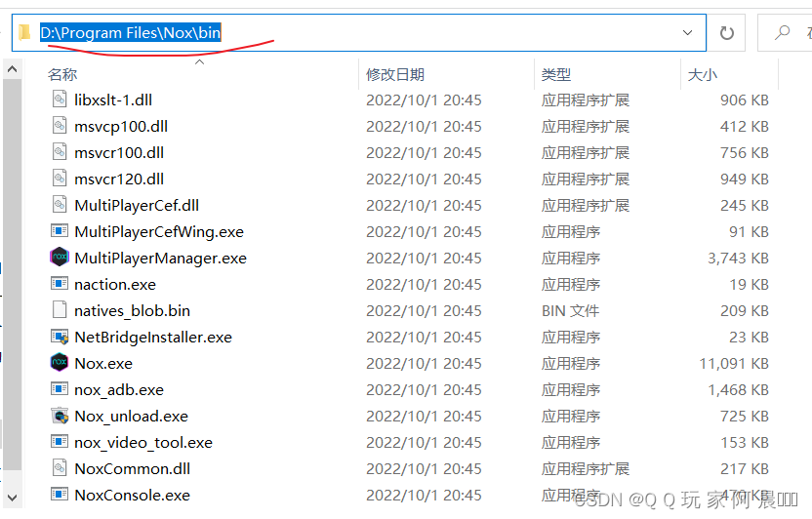Click the Nox.exe application icon

click(x=60, y=363)
